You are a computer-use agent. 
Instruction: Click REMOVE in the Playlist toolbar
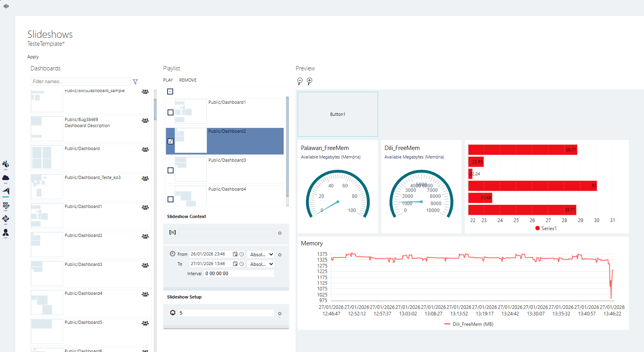[188, 80]
